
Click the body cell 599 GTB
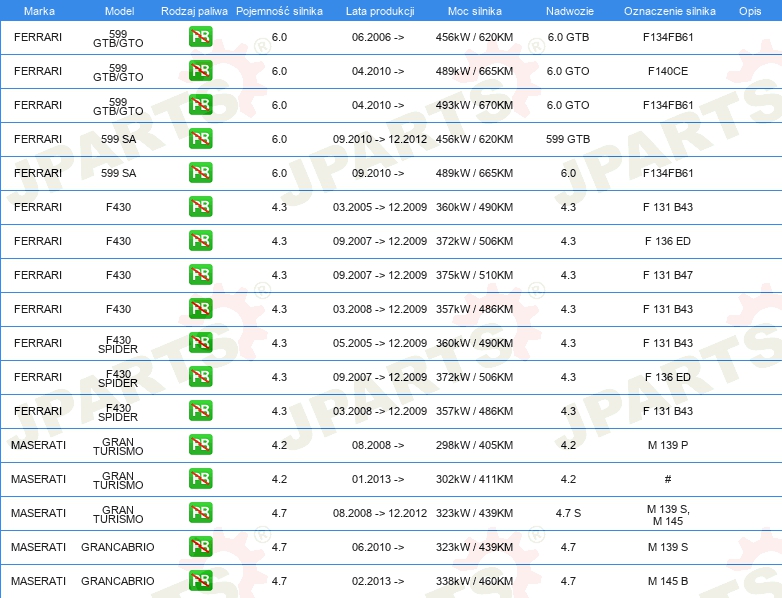pyautogui.click(x=568, y=139)
